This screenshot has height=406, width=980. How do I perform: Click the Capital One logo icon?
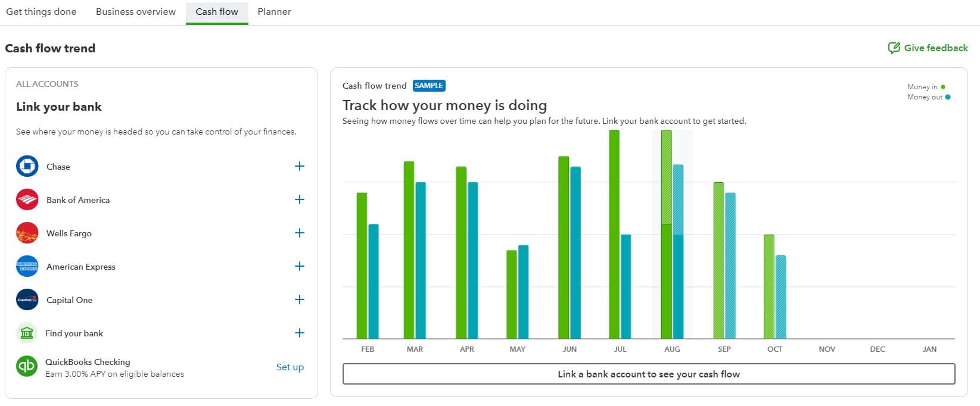tap(27, 300)
